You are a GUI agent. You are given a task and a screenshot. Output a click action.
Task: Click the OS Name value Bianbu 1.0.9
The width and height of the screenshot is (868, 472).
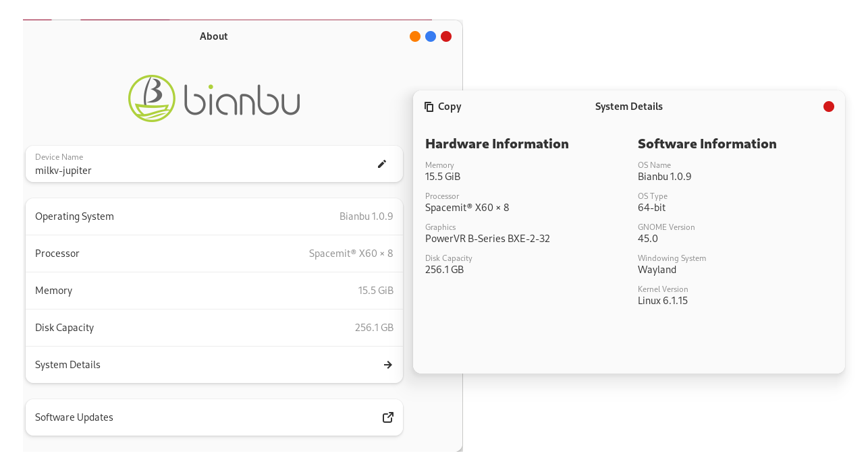[x=665, y=177]
